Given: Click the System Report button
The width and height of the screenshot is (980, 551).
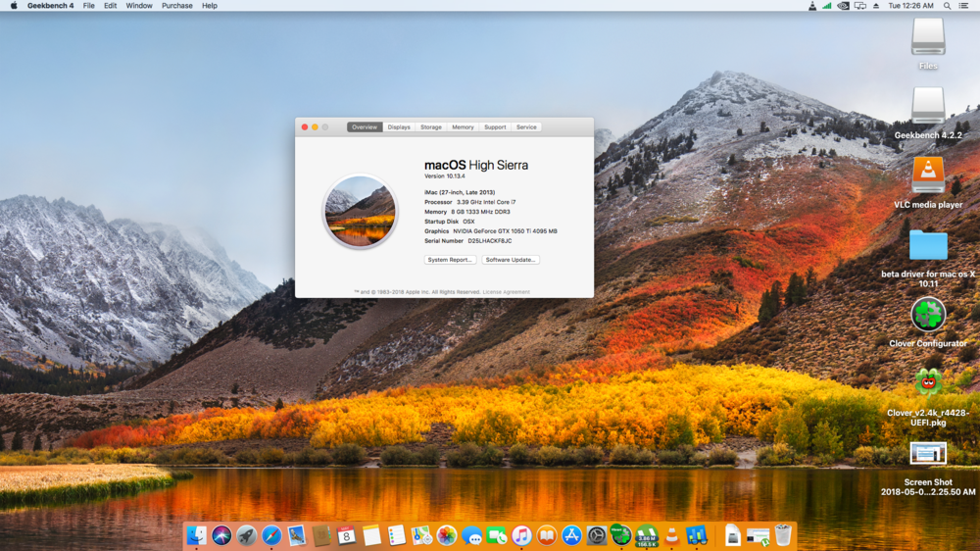Looking at the screenshot, I should (450, 260).
